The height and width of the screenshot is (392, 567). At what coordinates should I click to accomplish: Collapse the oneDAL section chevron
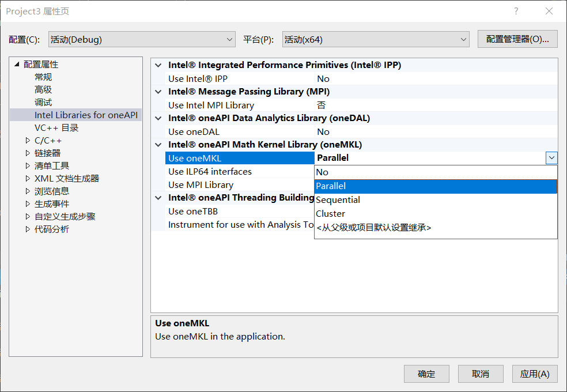click(158, 118)
